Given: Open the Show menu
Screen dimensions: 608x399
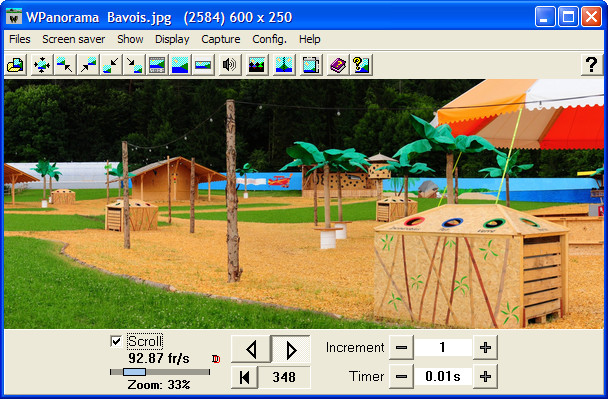Looking at the screenshot, I should coord(130,39).
